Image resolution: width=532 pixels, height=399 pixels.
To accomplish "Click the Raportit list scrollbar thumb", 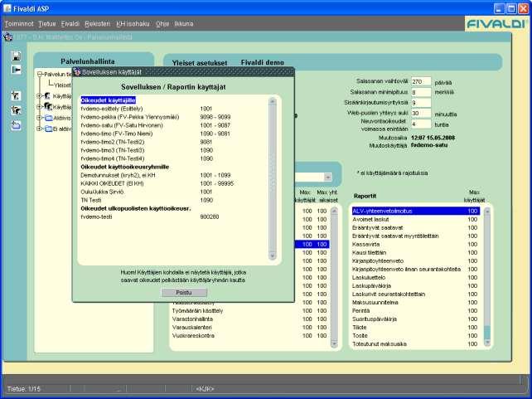I will pos(487,332).
